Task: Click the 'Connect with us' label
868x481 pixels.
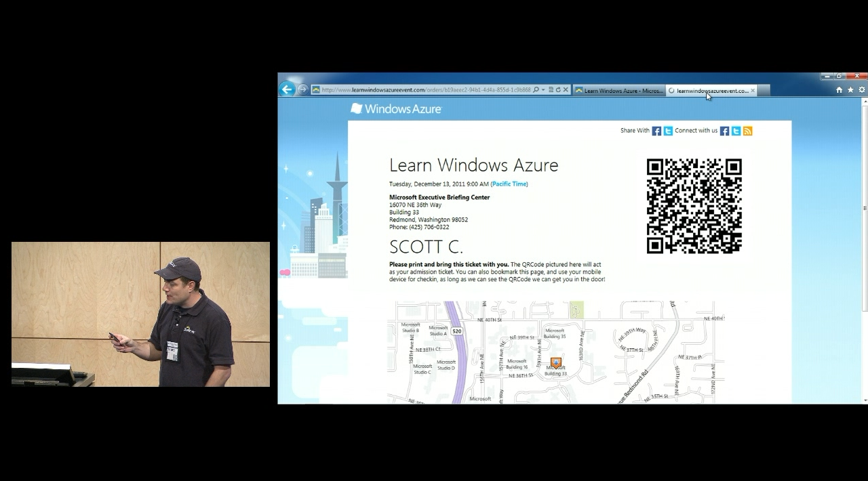Action: tap(696, 131)
